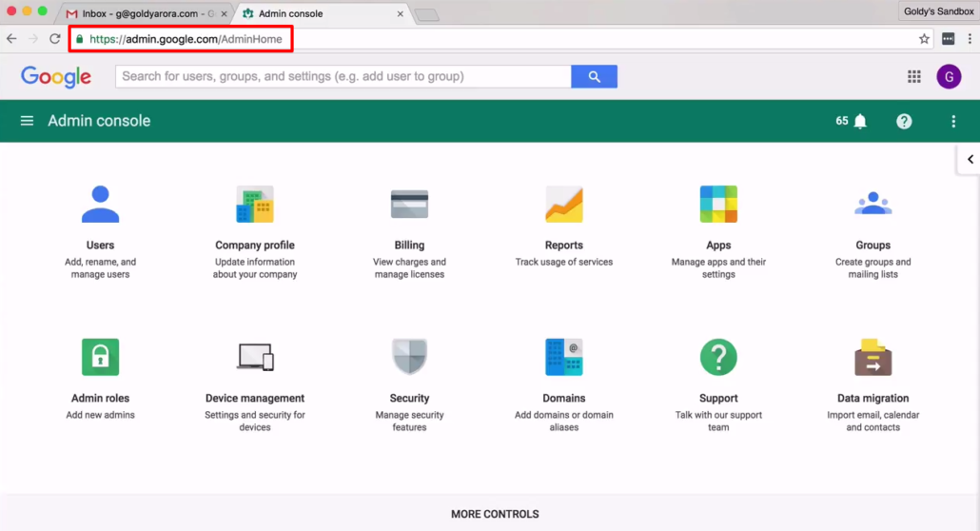Click the Groups label
980x531 pixels.
(873, 246)
